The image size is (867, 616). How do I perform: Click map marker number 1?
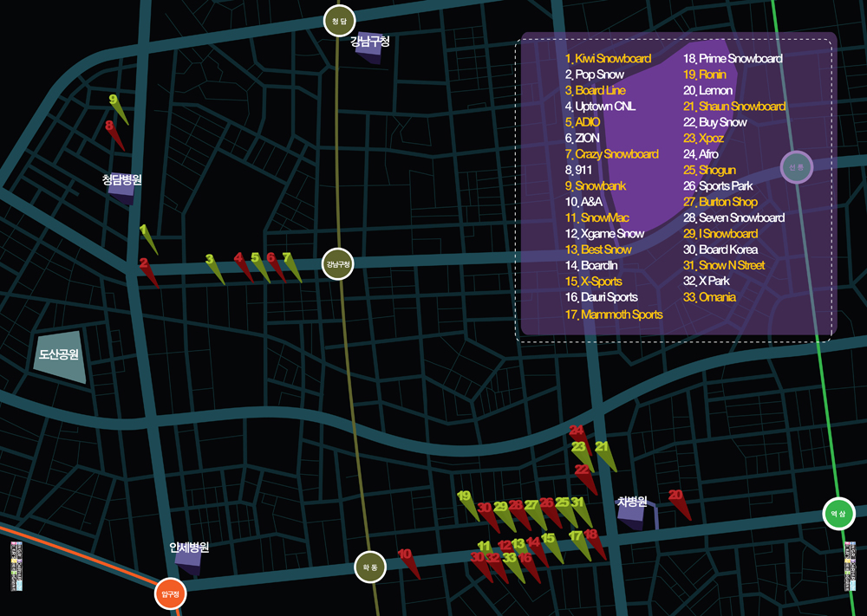(x=148, y=239)
